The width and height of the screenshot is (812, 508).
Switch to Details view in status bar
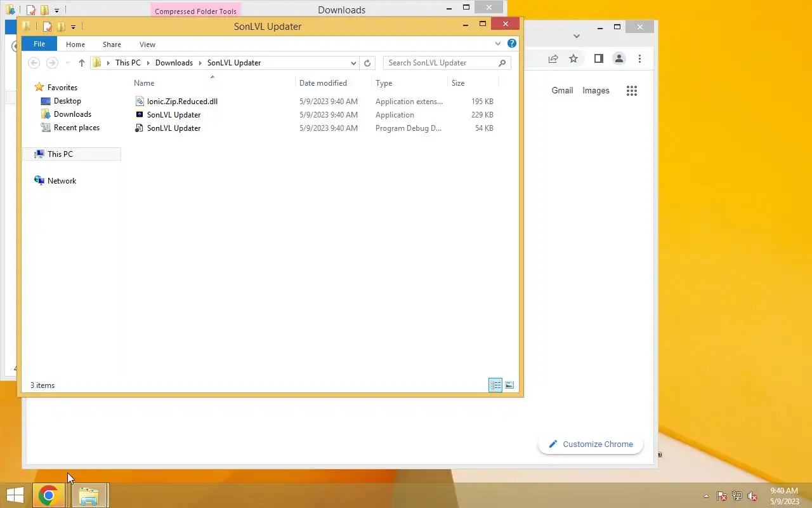[495, 385]
